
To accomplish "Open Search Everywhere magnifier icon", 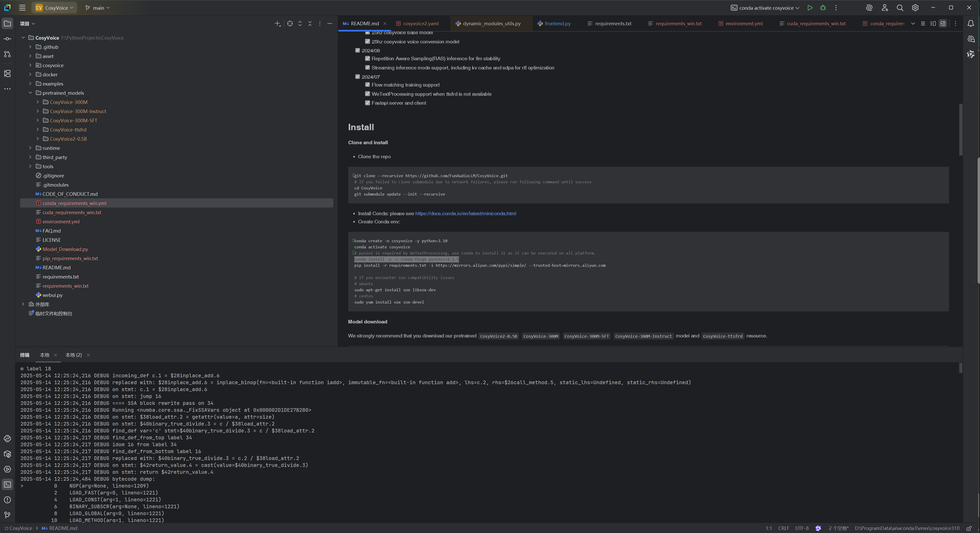I will pyautogui.click(x=900, y=8).
